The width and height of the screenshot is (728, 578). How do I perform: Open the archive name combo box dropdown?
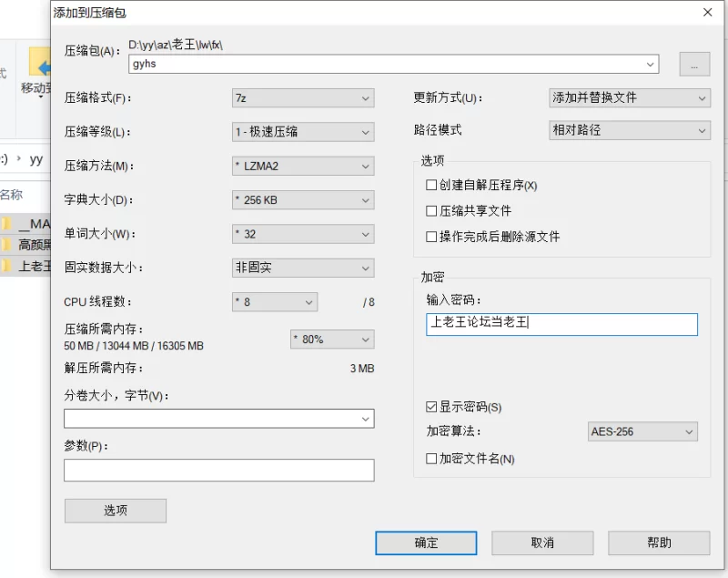pos(650,64)
